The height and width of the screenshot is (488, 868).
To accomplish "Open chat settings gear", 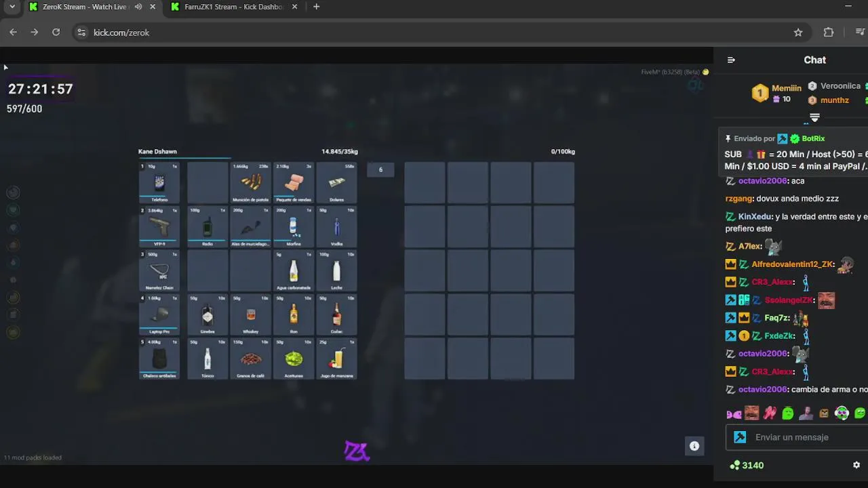I will (856, 465).
